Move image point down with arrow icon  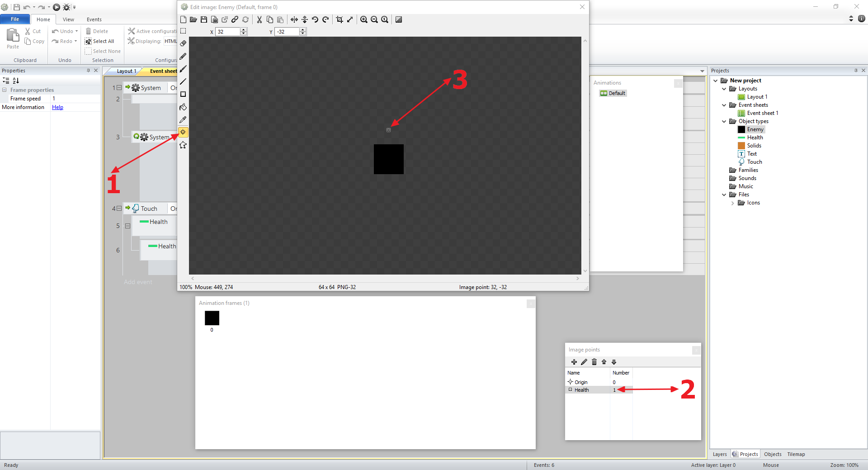pyautogui.click(x=614, y=362)
